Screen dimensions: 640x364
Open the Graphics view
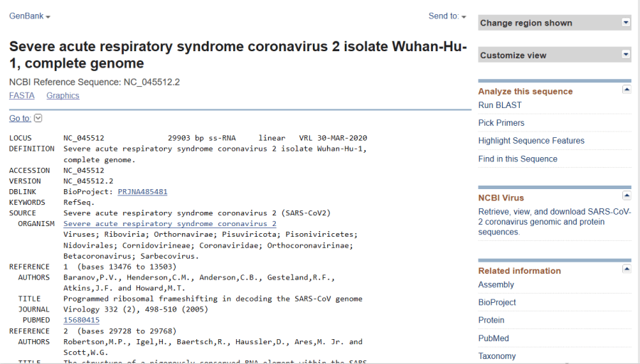[x=63, y=96]
